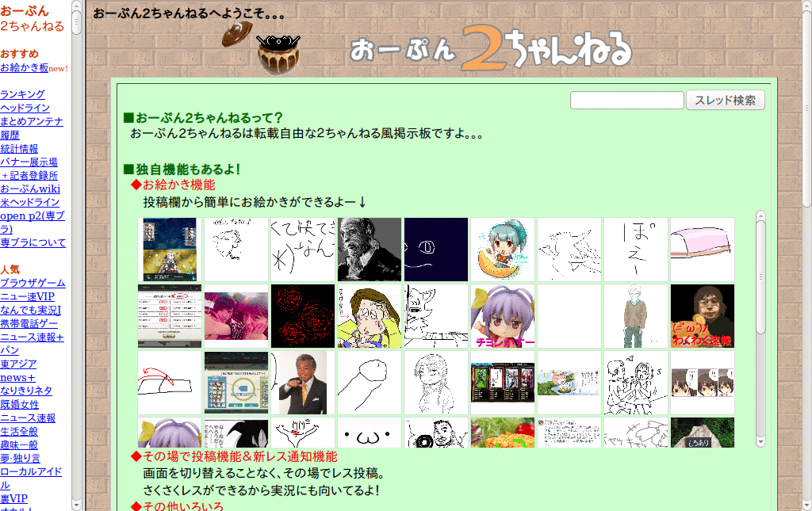812x511 pixels.
Task: Open the red roses on black thumbnail
Action: (303, 316)
